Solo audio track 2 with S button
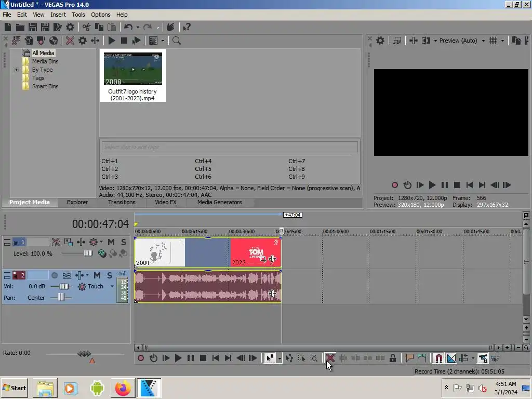The height and width of the screenshot is (399, 532). 109,275
